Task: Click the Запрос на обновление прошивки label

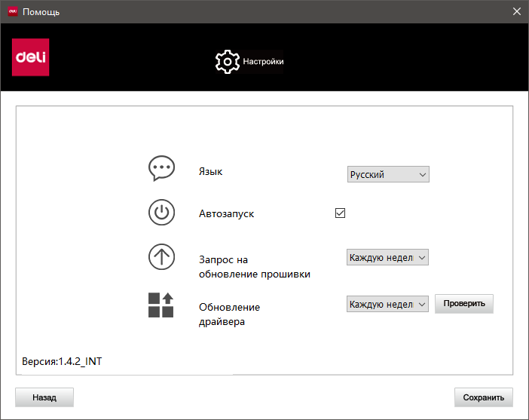Action: pos(255,267)
